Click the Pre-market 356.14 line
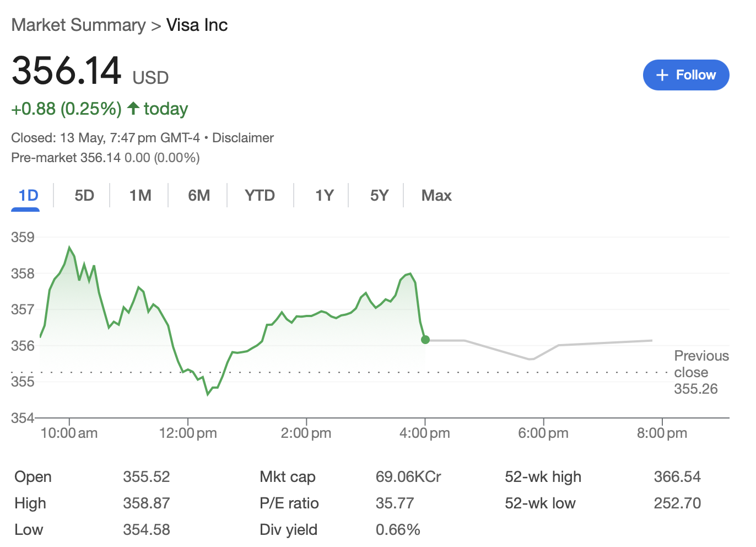Screen dimensions: 756x547 [x=105, y=158]
